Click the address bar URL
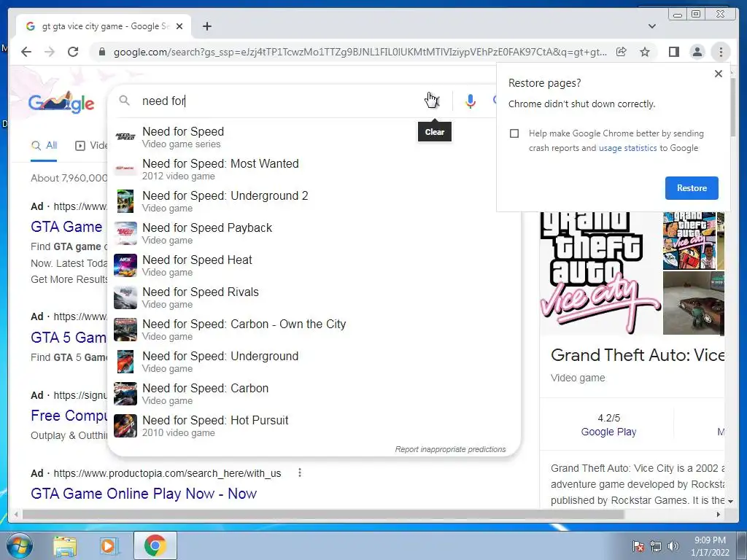747x560 pixels. coord(360,52)
